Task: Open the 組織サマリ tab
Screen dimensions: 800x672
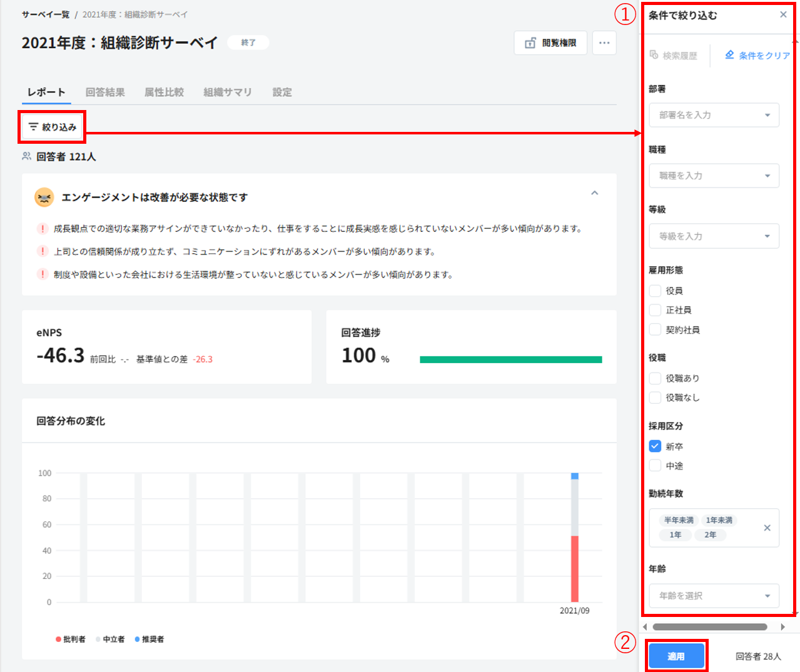Action: (227, 93)
